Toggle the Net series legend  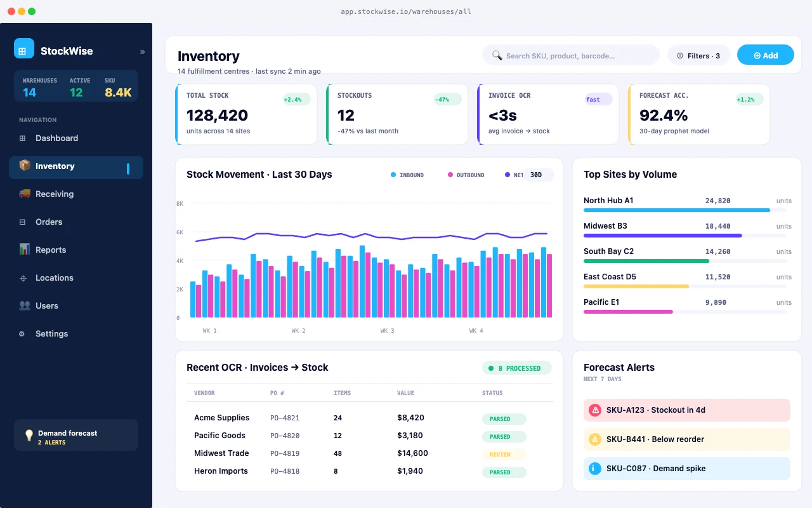point(514,175)
